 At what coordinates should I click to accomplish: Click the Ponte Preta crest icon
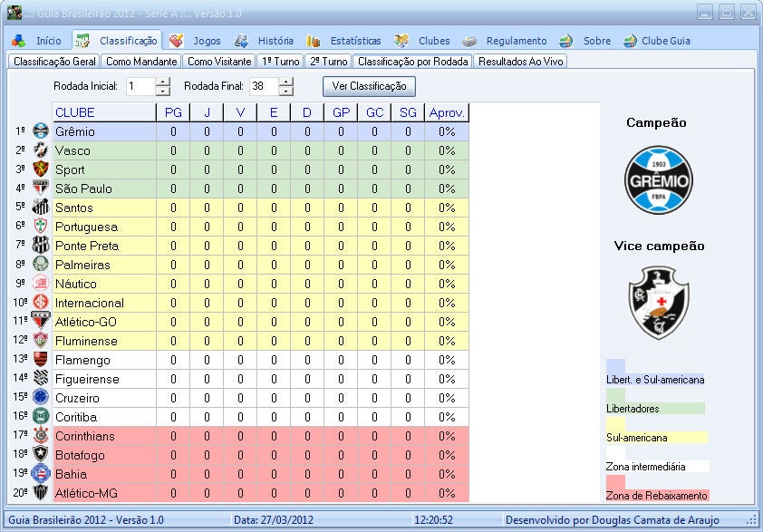(41, 245)
